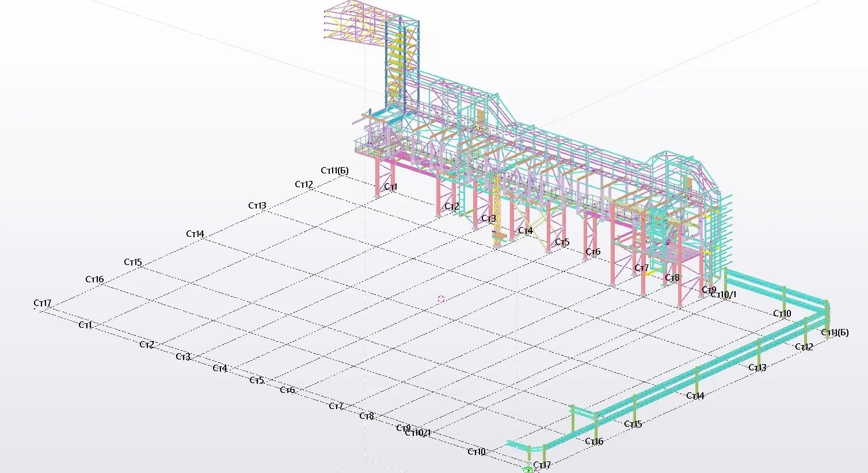Click the Ст7 label under the structure
The image size is (868, 473).
click(642, 268)
